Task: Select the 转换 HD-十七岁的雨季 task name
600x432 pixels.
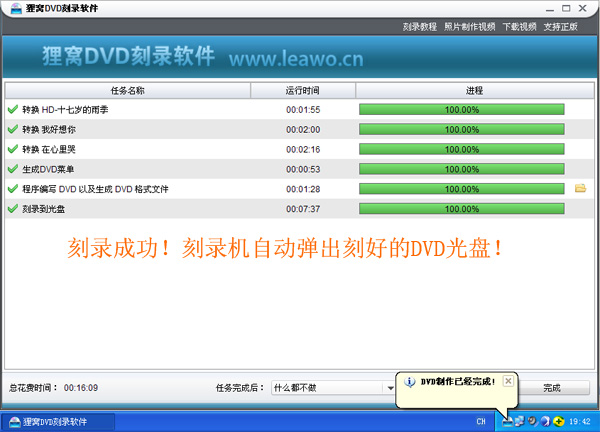Action: (65, 110)
